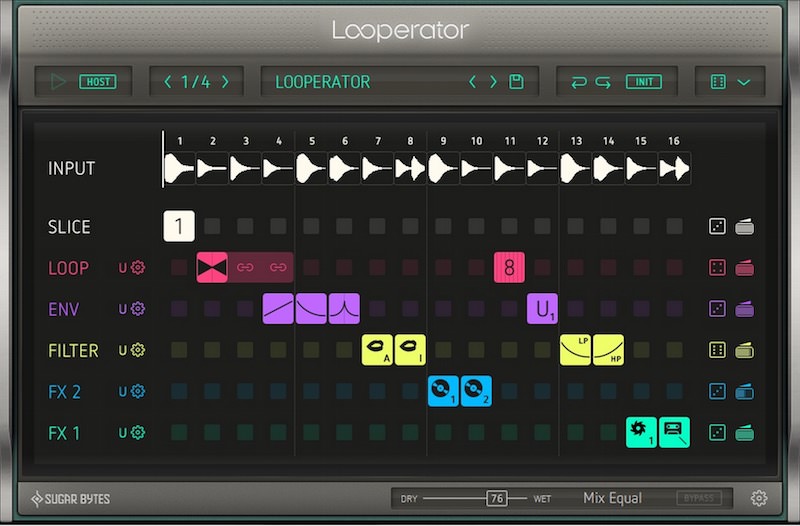Click the FILTER vowel A lips cell
This screenshot has width=800, height=526.
[x=378, y=350]
